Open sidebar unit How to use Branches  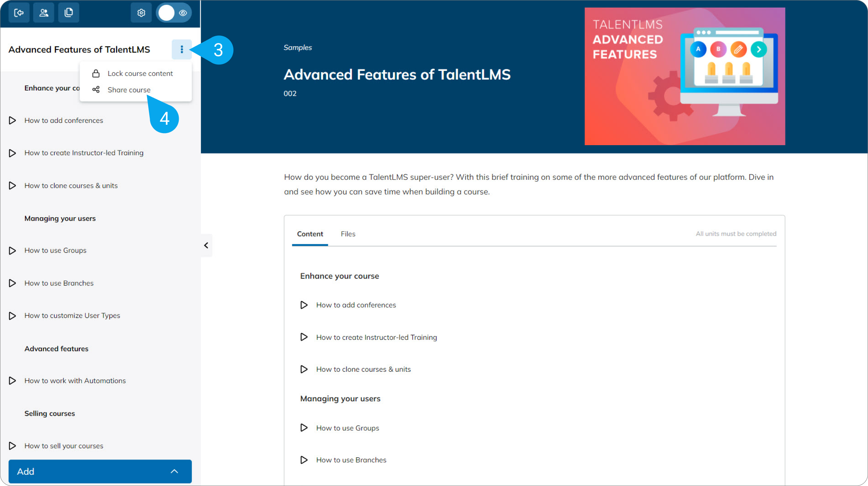coord(59,283)
